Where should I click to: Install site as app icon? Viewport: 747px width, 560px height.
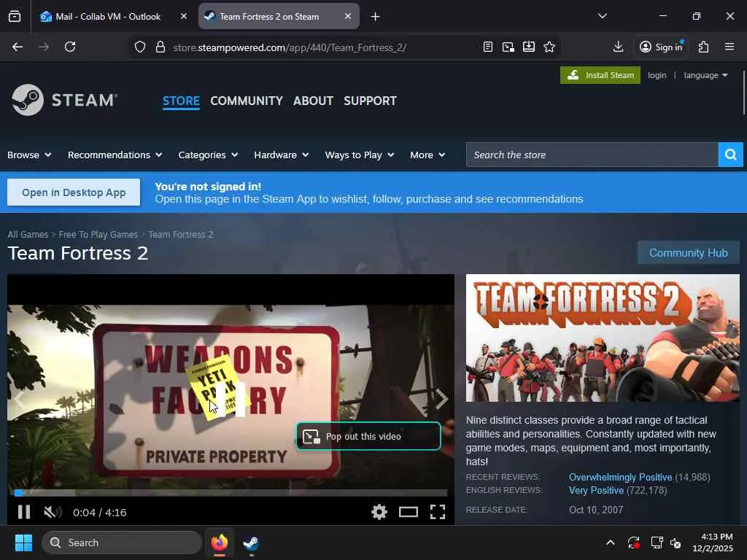click(x=529, y=47)
